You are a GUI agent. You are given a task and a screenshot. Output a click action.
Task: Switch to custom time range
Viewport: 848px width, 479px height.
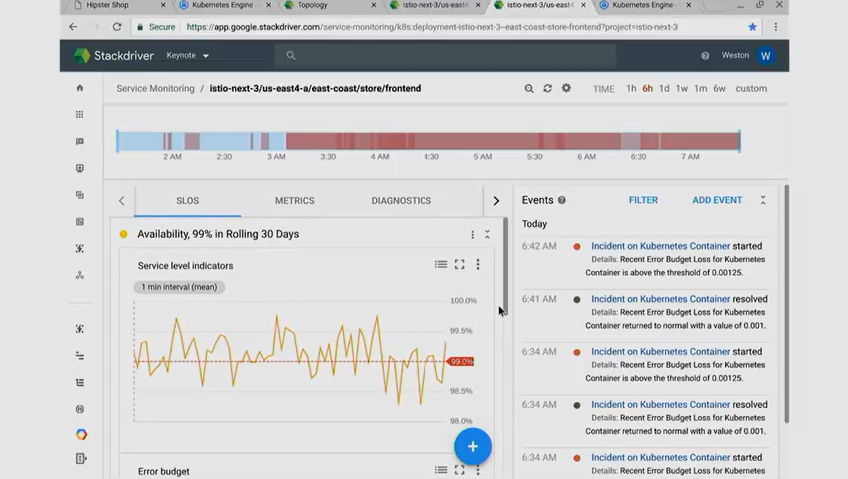(x=751, y=89)
